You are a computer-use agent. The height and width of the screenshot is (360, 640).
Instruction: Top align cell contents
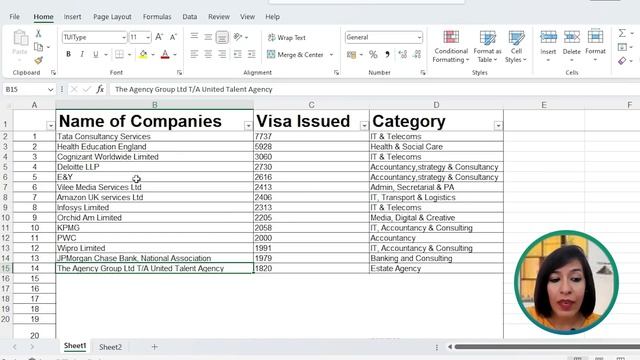[194, 37]
